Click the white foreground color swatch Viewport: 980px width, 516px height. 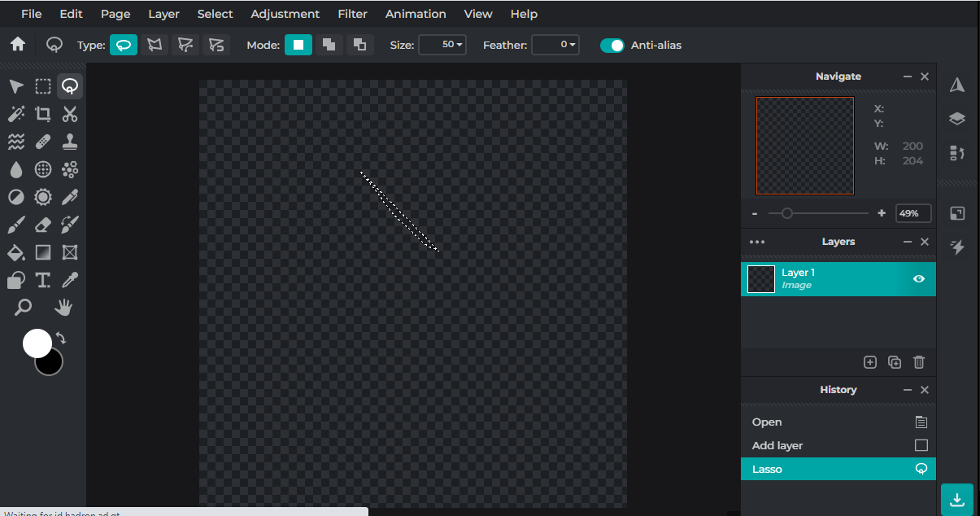(37, 343)
